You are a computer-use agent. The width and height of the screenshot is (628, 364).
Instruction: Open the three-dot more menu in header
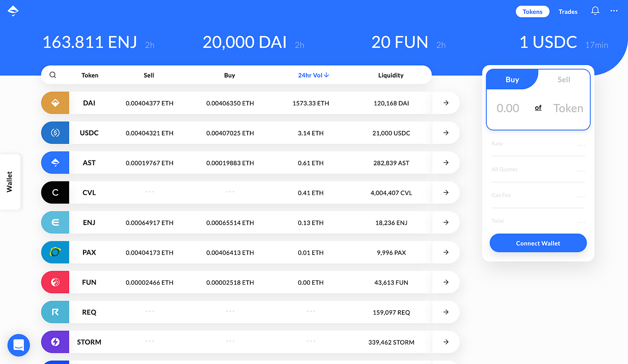pos(614,11)
